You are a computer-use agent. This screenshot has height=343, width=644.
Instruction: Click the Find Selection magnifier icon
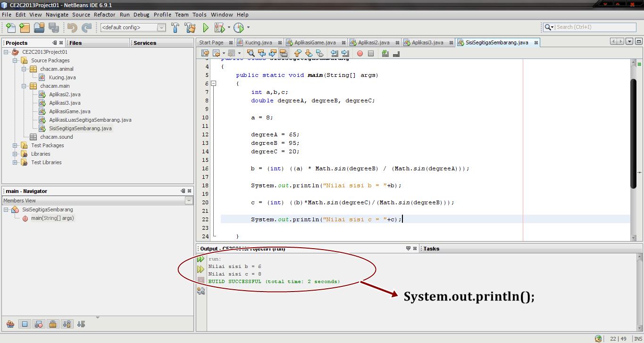click(x=251, y=53)
